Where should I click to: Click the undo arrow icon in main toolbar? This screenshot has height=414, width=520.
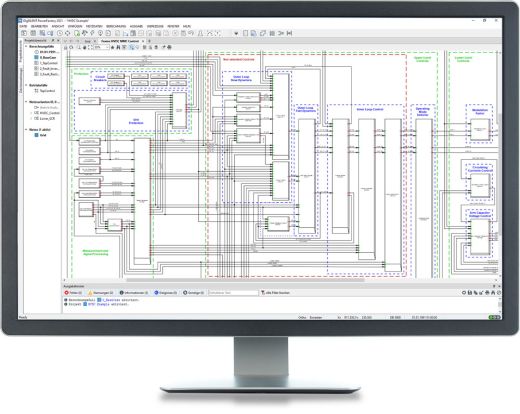click(x=191, y=33)
